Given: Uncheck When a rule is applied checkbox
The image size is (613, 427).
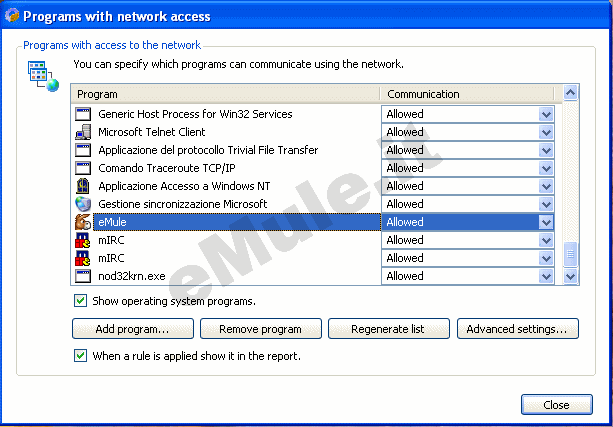Looking at the screenshot, I should 81,355.
